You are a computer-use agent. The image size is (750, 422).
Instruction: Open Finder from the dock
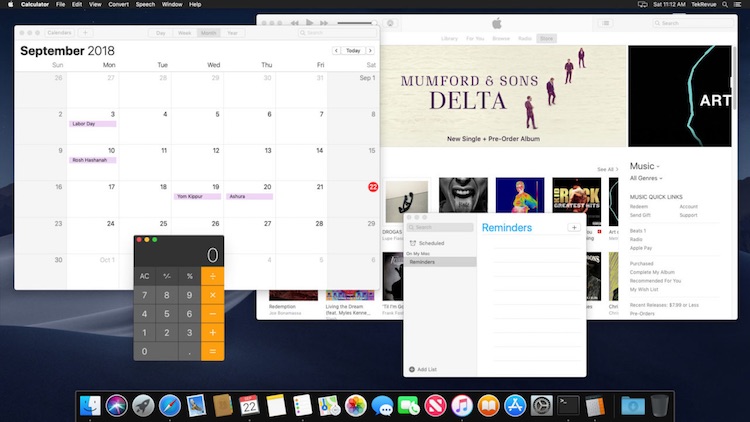tap(90, 406)
